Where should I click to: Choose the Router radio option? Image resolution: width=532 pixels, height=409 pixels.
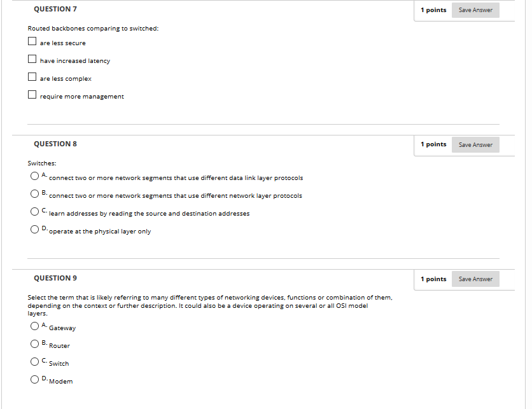34,344
